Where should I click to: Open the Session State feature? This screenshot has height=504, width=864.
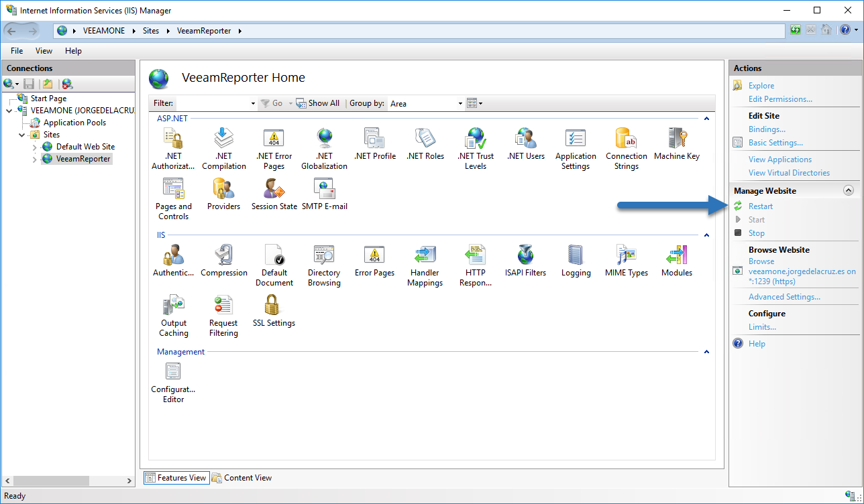point(274,194)
